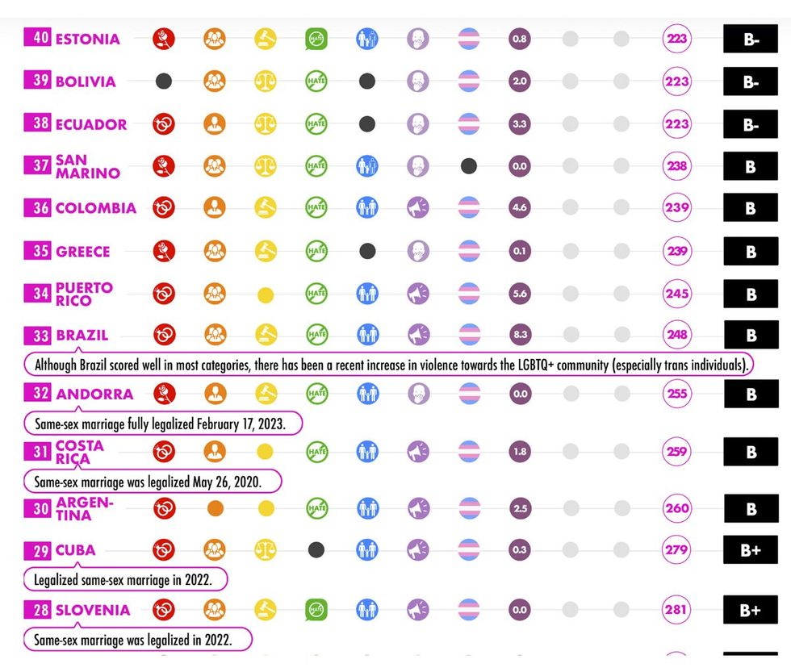Click the black dot in Cuba's row
This screenshot has height=672, width=791.
[x=316, y=550]
